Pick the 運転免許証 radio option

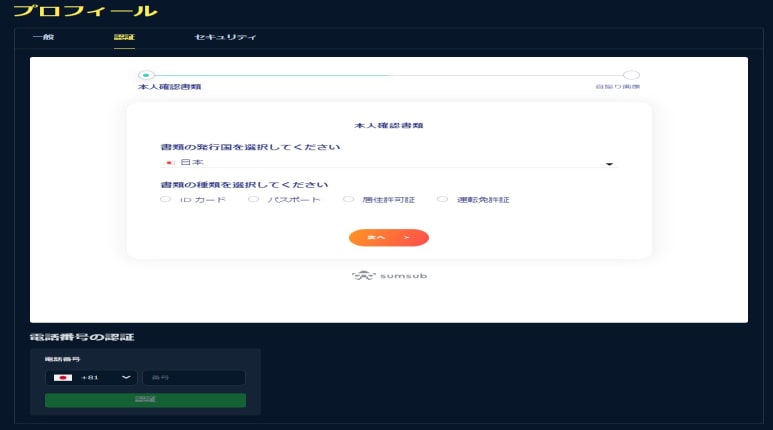click(443, 199)
